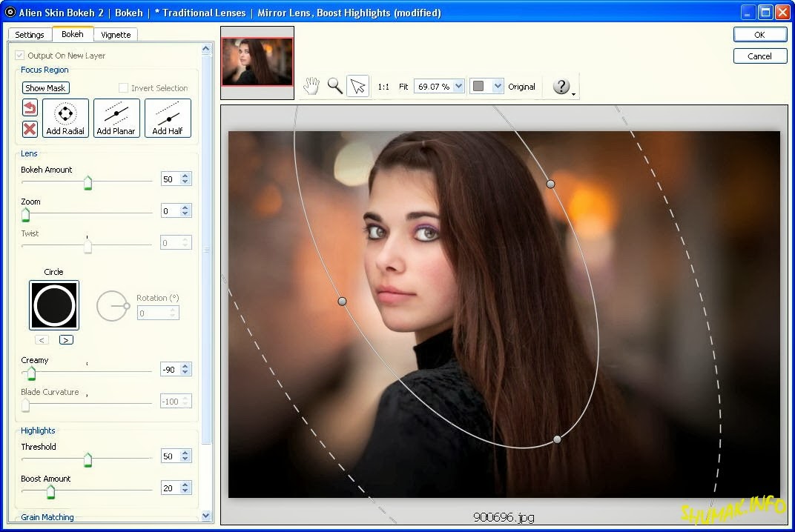Click the Circle aperture shape preview
Screen dimensions: 795x532
(53, 305)
